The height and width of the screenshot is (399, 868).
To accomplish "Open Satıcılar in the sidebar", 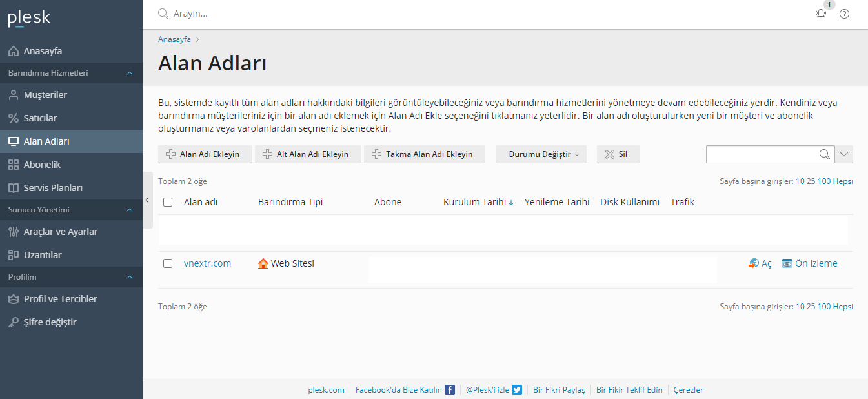I will [x=71, y=118].
